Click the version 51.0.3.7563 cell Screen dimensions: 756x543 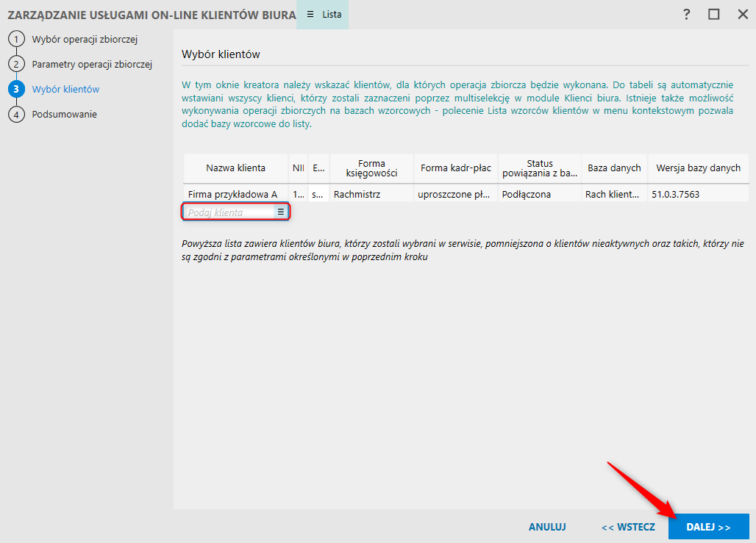pos(698,194)
